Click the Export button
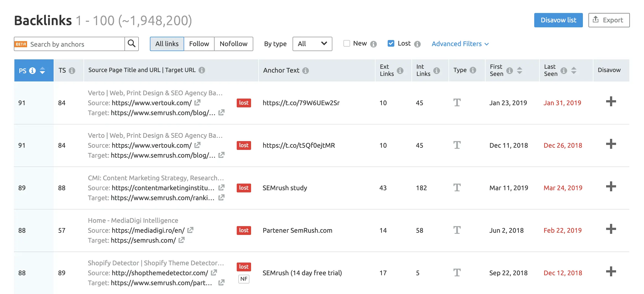The height and width of the screenshot is (294, 644). [609, 20]
